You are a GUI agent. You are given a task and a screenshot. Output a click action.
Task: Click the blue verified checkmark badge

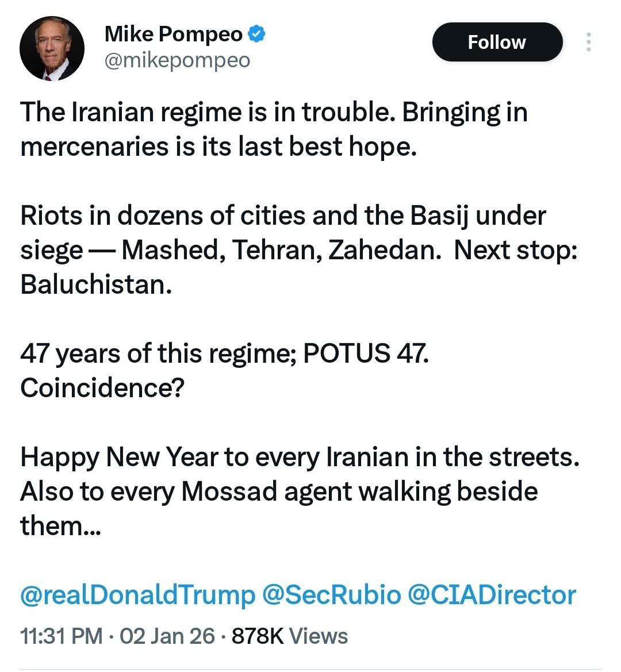256,34
